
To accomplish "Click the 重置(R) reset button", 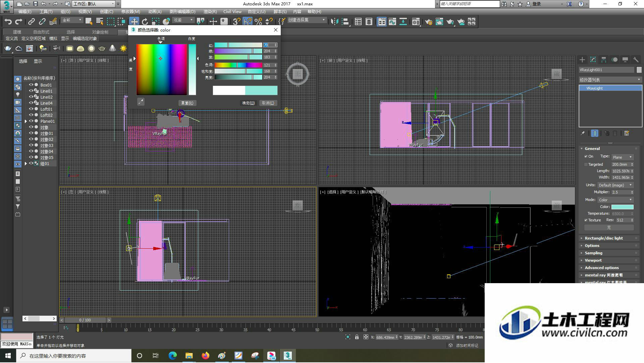I will (x=187, y=103).
